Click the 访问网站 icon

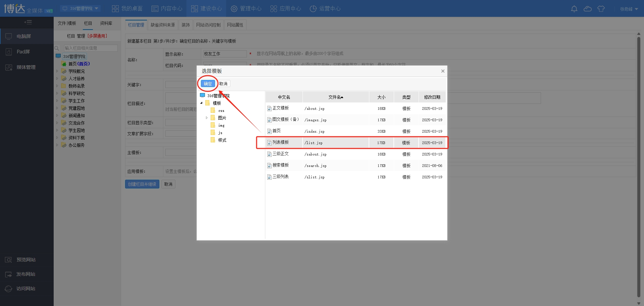(8, 289)
